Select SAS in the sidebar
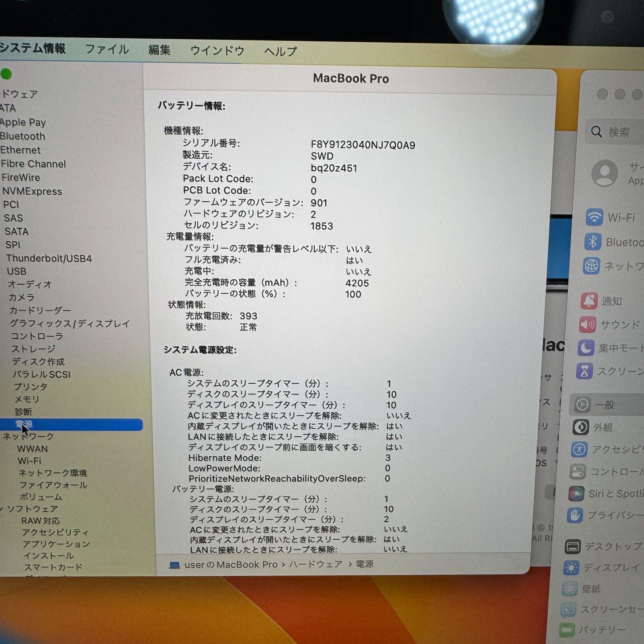The width and height of the screenshot is (644, 644). [13, 218]
